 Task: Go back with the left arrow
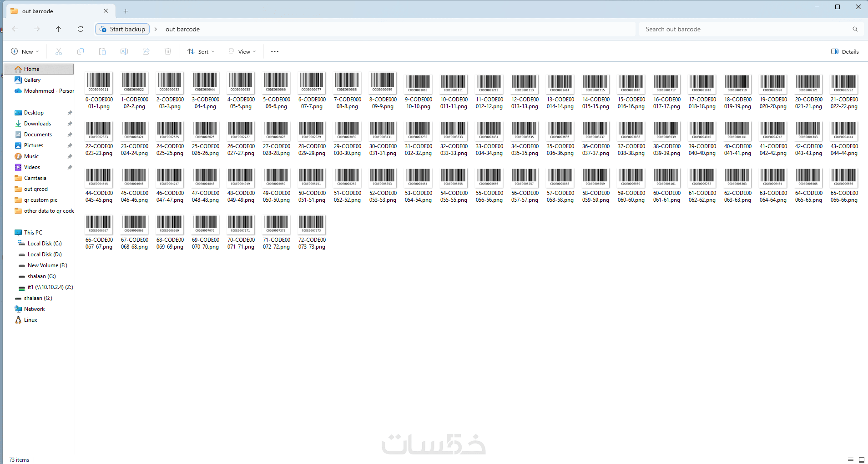[15, 29]
